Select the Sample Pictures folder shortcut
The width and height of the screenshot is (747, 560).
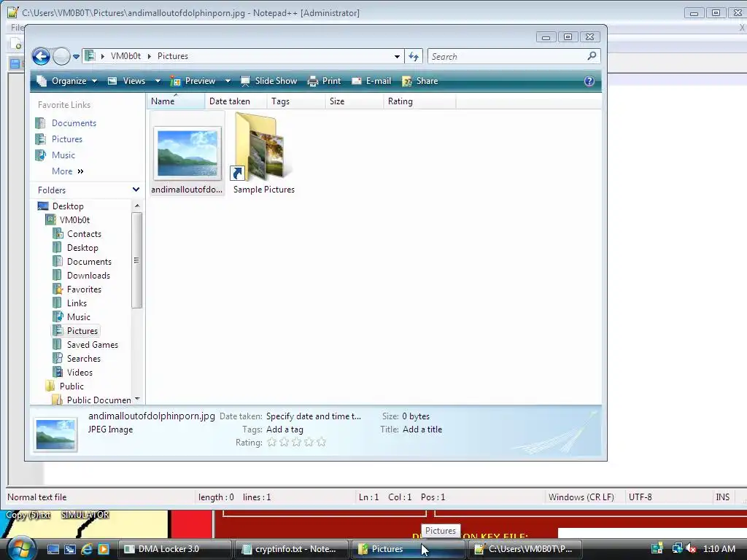[263, 153]
